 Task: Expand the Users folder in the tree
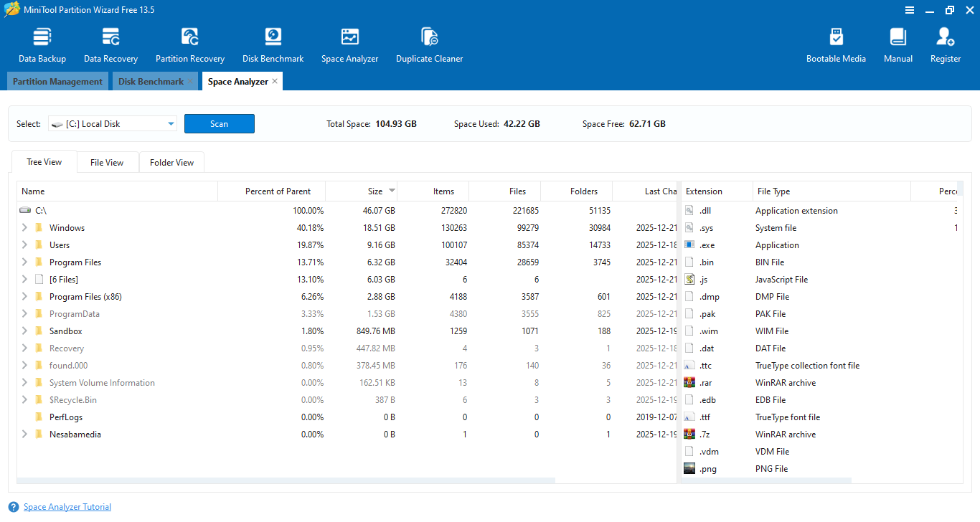[24, 245]
